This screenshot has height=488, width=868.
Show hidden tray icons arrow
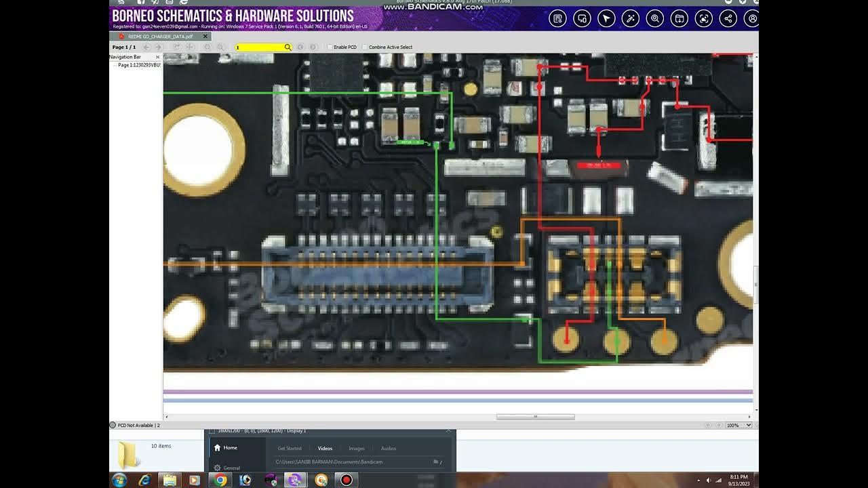699,480
